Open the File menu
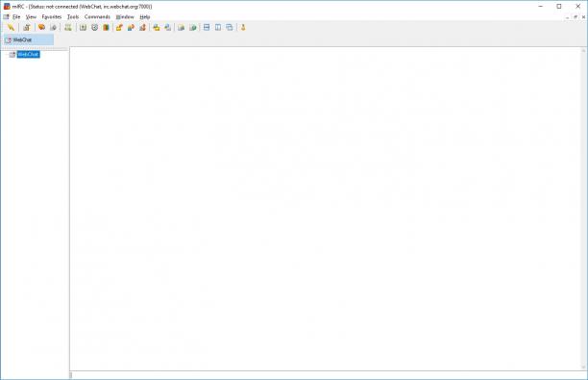 (16, 17)
